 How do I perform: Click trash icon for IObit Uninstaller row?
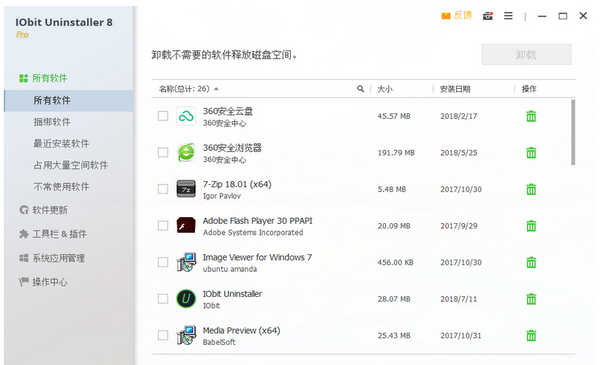[531, 299]
